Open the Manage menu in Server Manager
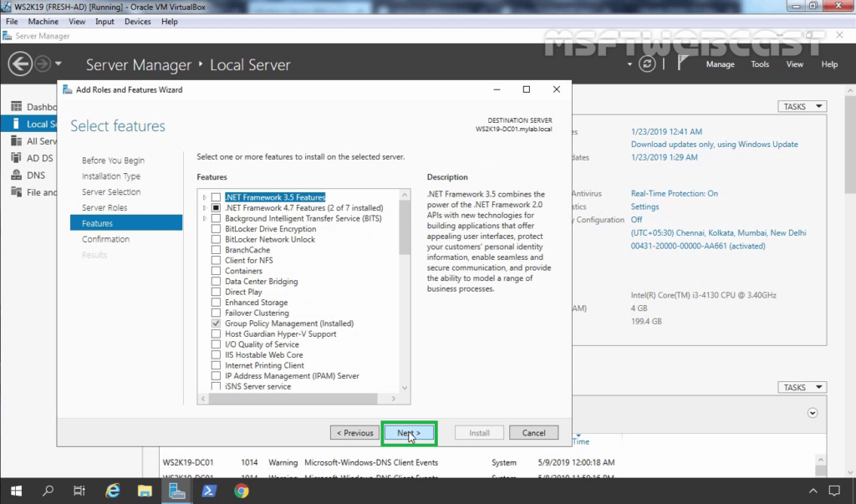Viewport: 856px width, 504px height. pyautogui.click(x=720, y=64)
